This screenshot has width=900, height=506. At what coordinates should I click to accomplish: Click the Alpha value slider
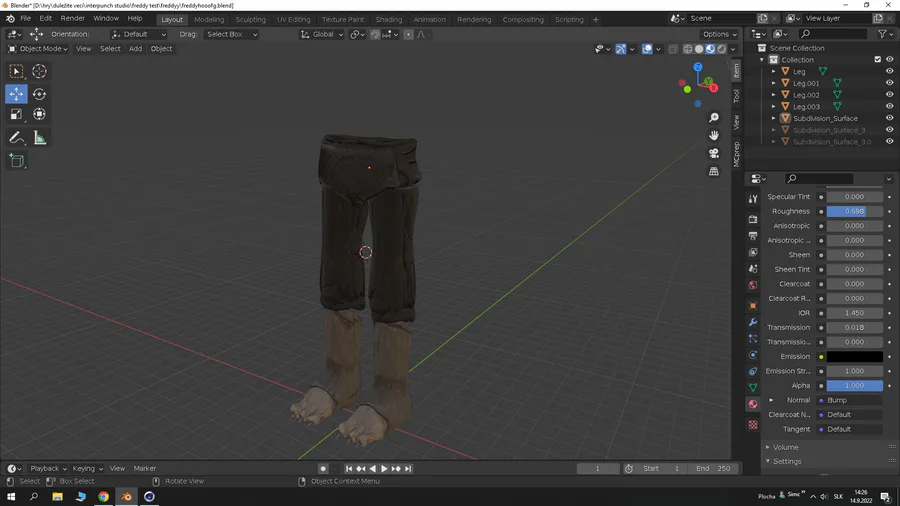pyautogui.click(x=854, y=386)
